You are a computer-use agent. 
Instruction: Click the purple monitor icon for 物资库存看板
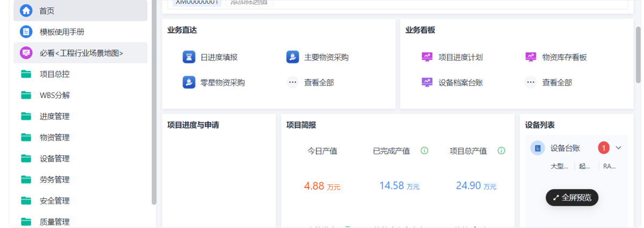click(531, 57)
